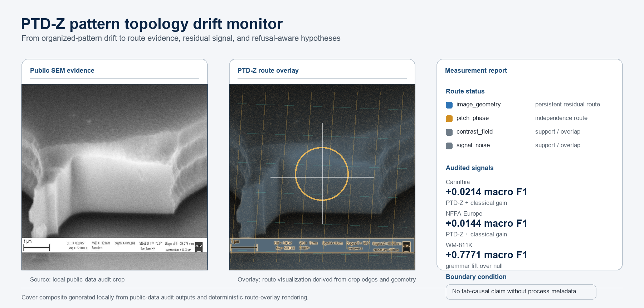Click the 'WM-811K' dataset label
The width and height of the screenshot is (644, 308).
tap(459, 245)
